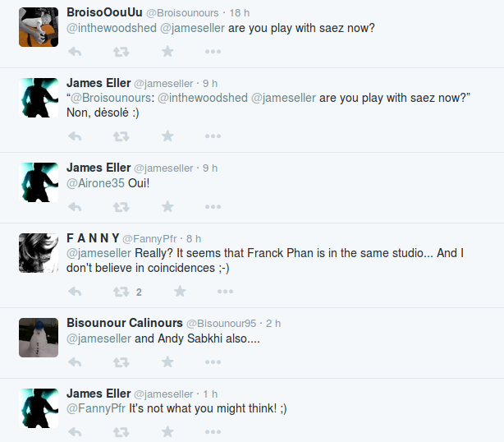The image size is (504, 442).
Task: Click BroisoOouUu's guitar profile picture
Action: (x=39, y=27)
